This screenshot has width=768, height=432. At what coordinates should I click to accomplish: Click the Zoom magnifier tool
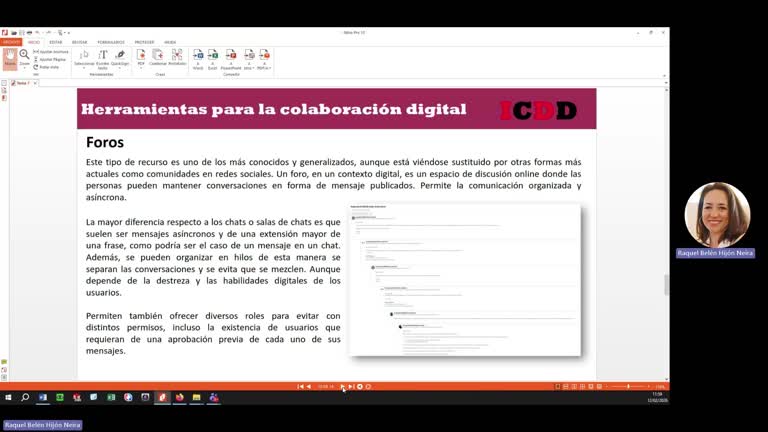(24, 57)
